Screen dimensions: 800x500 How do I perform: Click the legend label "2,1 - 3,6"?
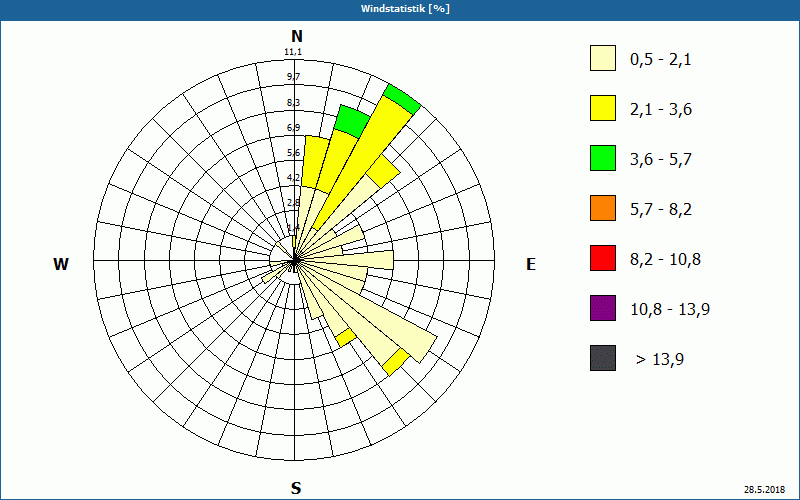point(661,110)
